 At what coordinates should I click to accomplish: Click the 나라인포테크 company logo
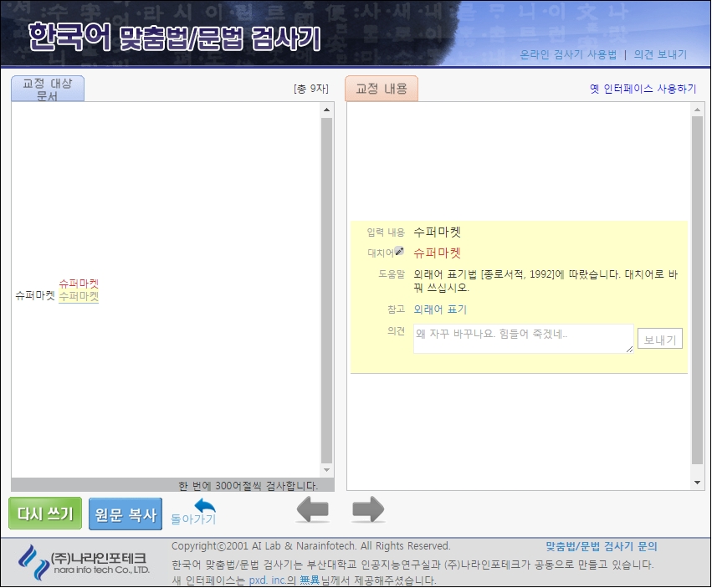pyautogui.click(x=84, y=562)
